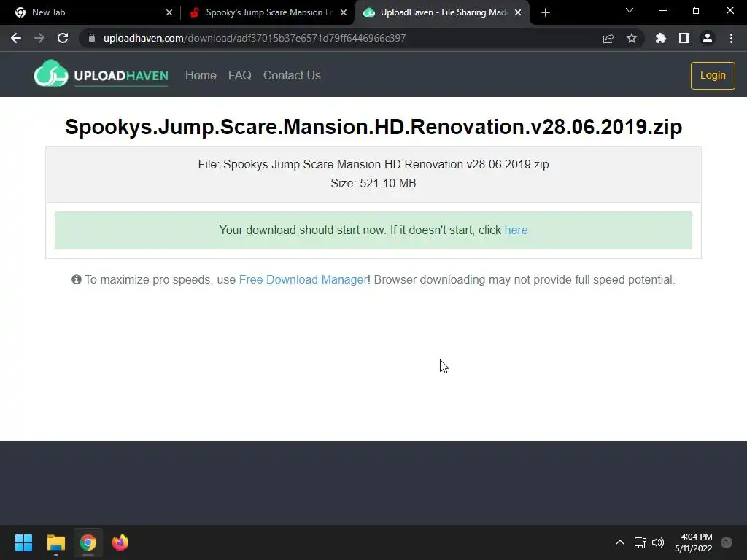Open the Chrome profile avatar
747x560 pixels.
click(x=708, y=38)
